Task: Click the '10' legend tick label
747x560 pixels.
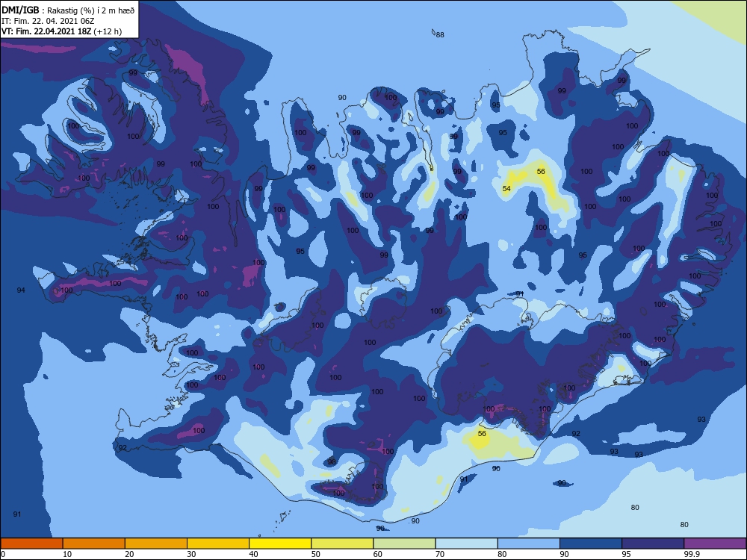Action: 67,554
